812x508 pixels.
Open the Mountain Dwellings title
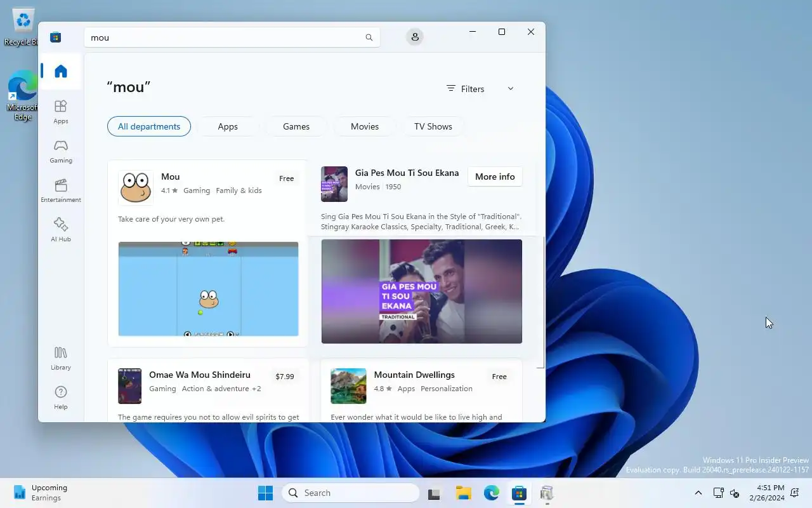point(414,375)
